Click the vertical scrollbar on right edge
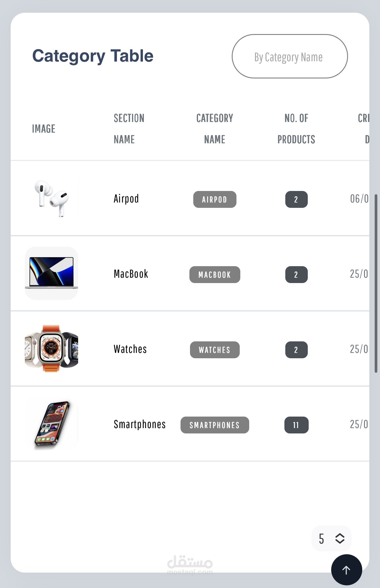The height and width of the screenshot is (588, 380). (376, 283)
